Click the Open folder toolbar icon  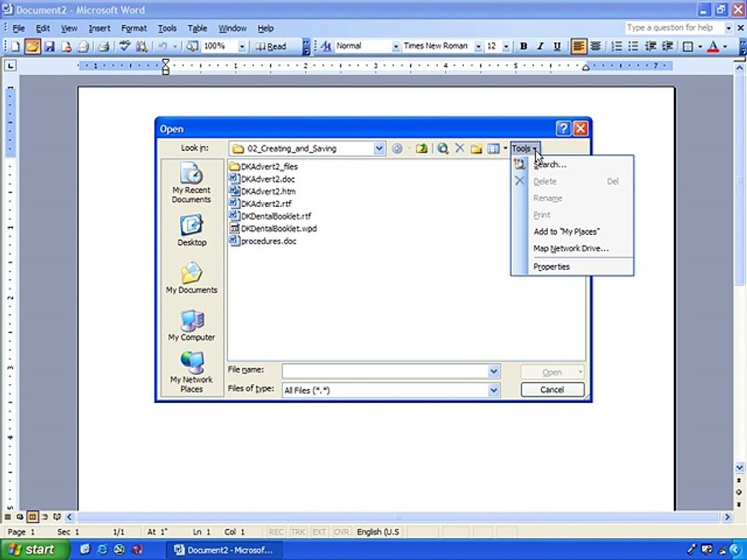click(x=33, y=46)
